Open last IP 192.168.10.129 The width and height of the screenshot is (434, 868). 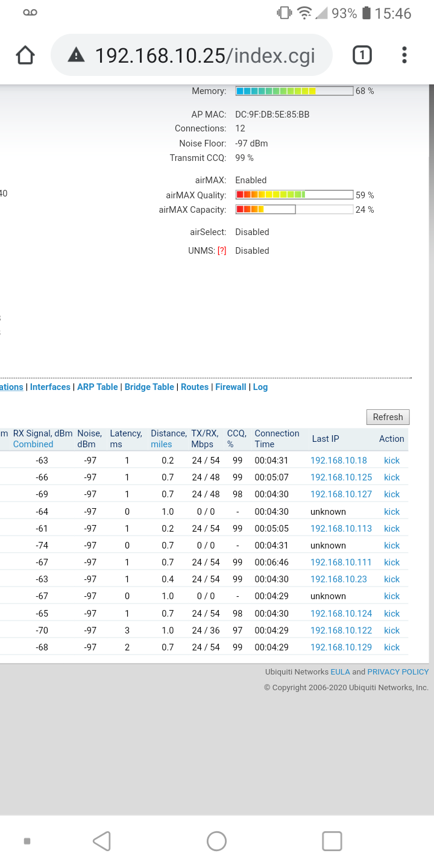pos(341,647)
